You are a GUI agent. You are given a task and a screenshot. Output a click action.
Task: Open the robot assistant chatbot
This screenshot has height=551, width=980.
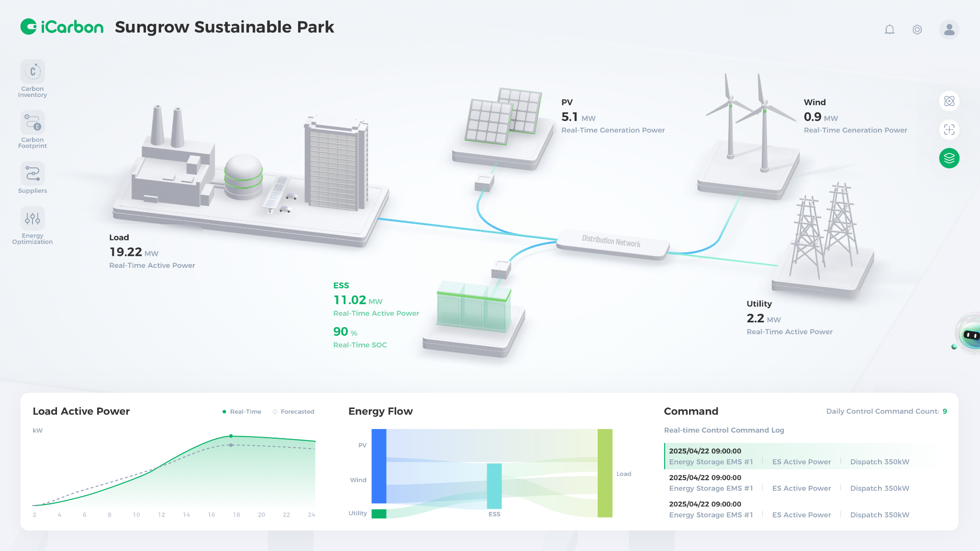(969, 335)
